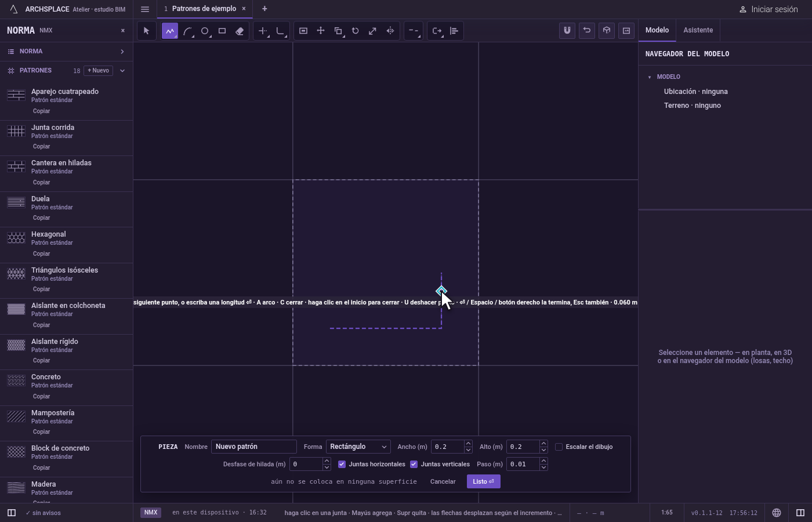The height and width of the screenshot is (522, 812).
Task: Click the rotate tool icon
Action: (x=356, y=31)
